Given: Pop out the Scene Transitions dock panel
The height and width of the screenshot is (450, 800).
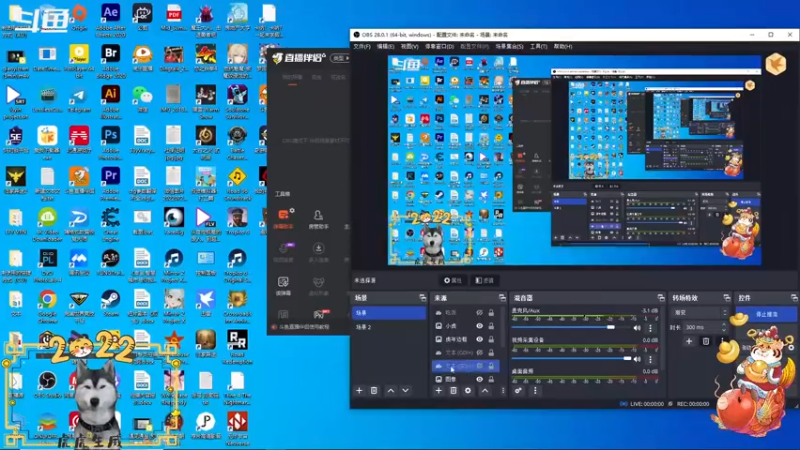Looking at the screenshot, I should 727,297.
